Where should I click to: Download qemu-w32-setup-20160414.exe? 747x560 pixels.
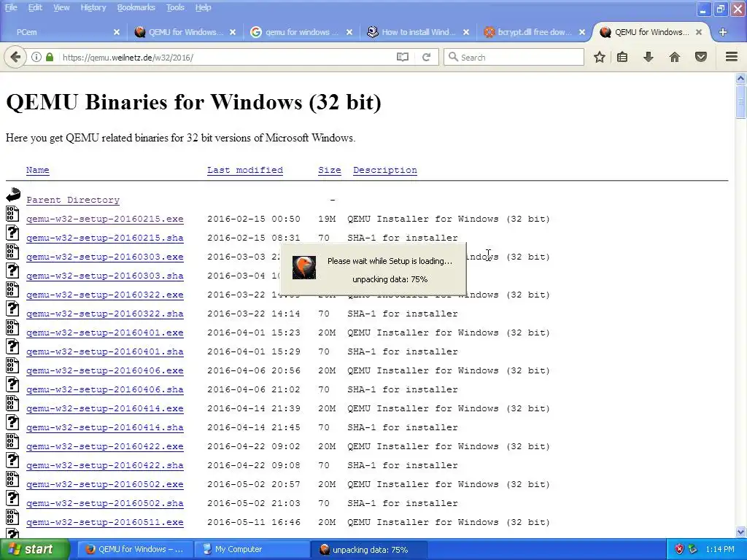click(105, 408)
